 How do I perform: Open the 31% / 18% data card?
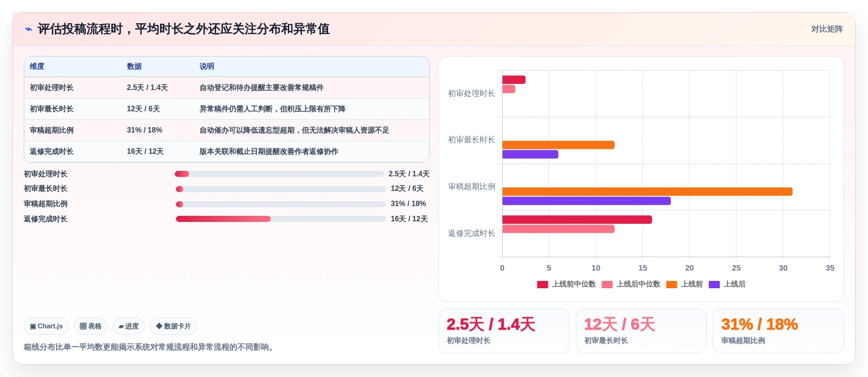tap(779, 331)
